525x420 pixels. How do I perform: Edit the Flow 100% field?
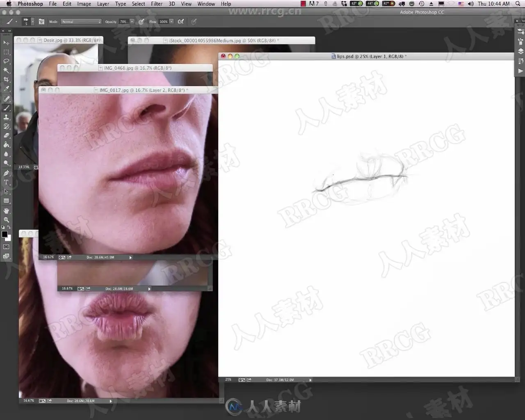(164, 22)
